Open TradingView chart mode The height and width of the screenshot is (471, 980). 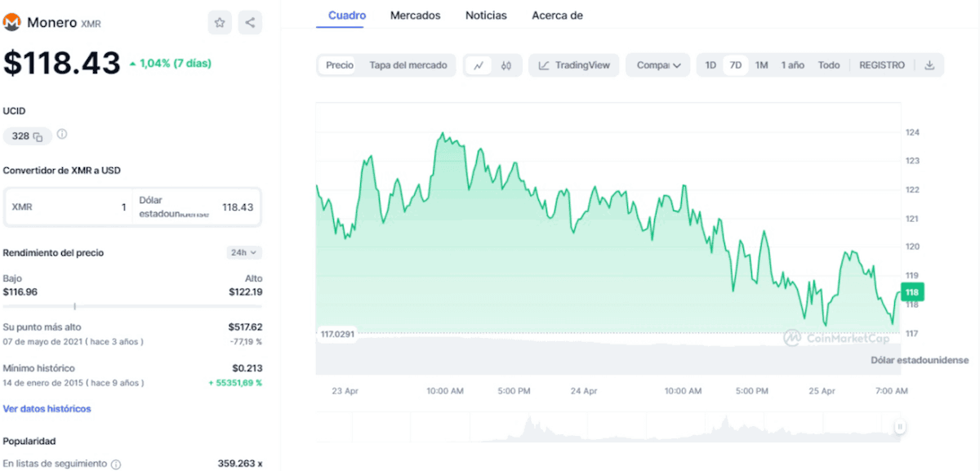tap(574, 65)
